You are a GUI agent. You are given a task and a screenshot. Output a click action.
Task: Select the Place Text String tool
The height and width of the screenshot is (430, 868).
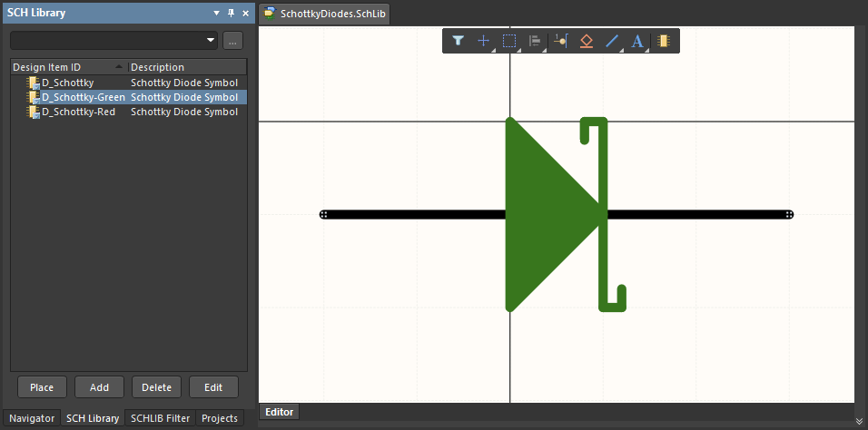(637, 41)
